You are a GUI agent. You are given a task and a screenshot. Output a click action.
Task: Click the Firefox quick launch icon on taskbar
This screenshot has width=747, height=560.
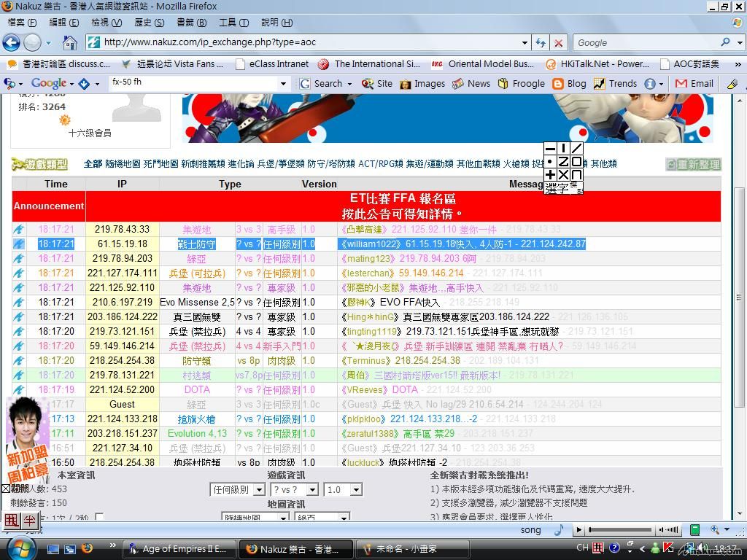pos(87,548)
